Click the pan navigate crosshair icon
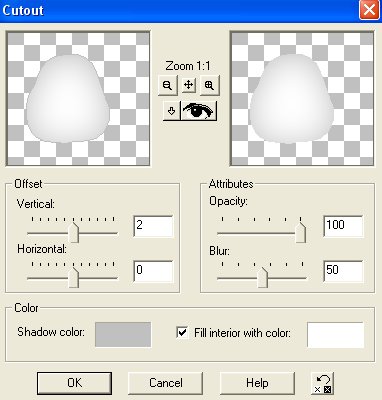The image size is (382, 400). pyautogui.click(x=188, y=85)
